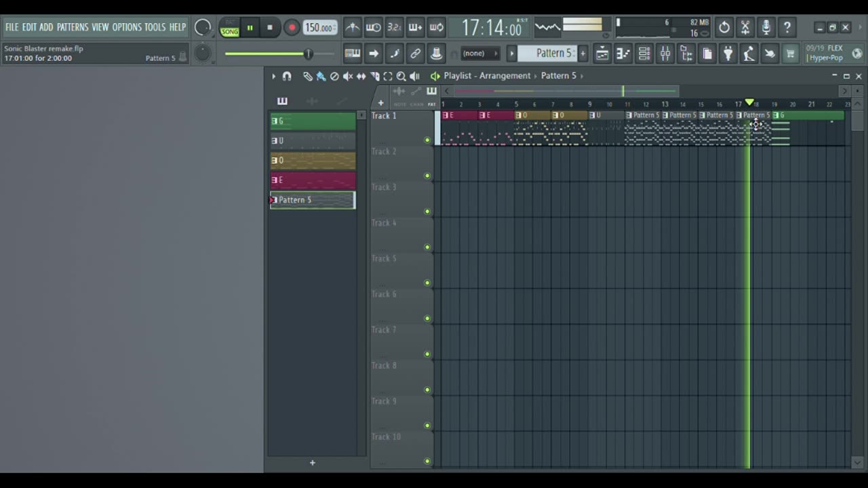Screen dimensions: 868x488
Task: Open the EDIT menu
Action: [x=29, y=27]
